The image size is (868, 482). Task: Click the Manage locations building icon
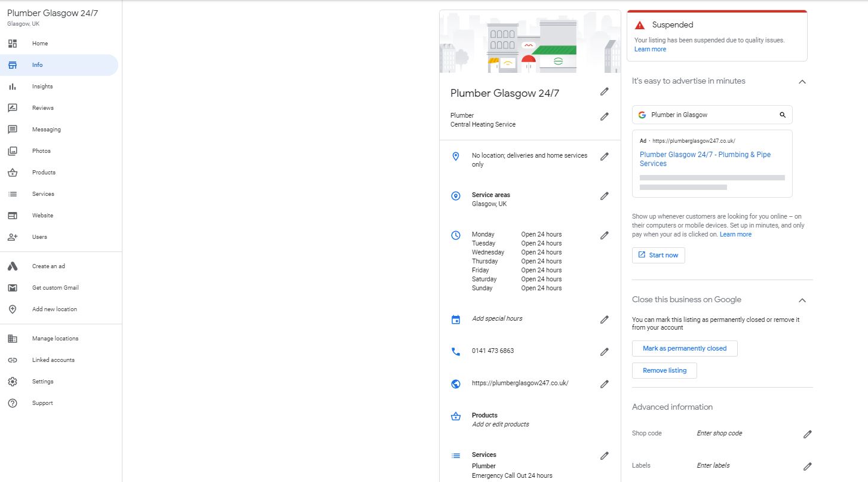13,339
